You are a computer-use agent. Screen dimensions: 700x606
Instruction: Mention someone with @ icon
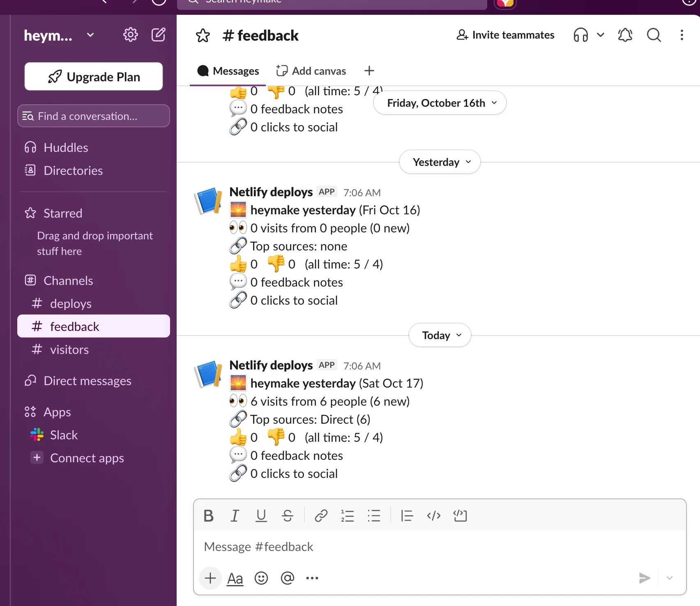(288, 578)
